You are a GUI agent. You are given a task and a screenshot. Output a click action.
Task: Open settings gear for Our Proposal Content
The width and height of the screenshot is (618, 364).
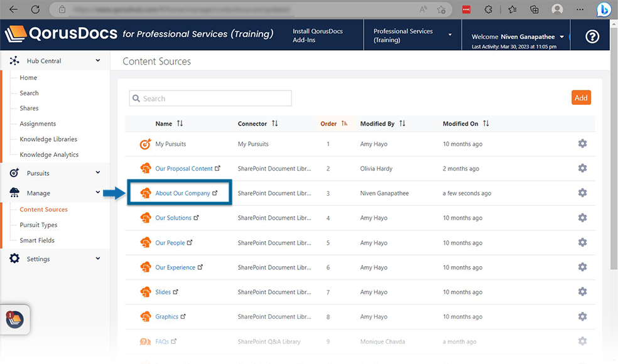point(583,168)
